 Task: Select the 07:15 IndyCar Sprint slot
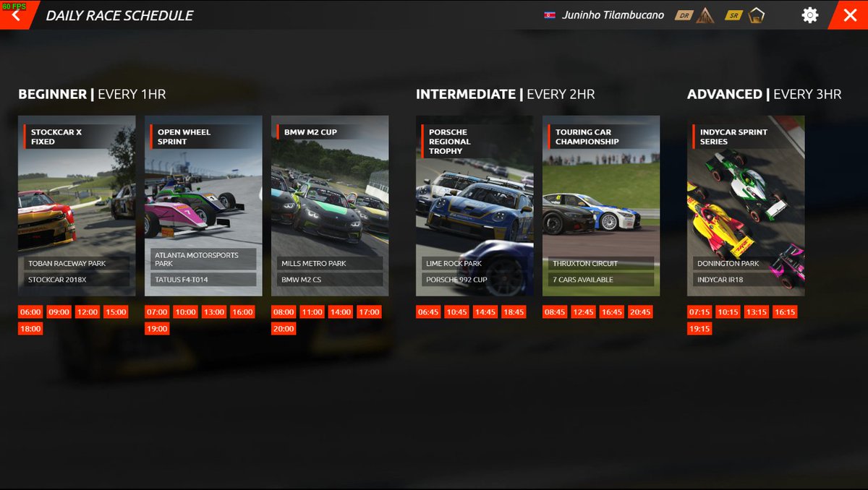pyautogui.click(x=699, y=312)
